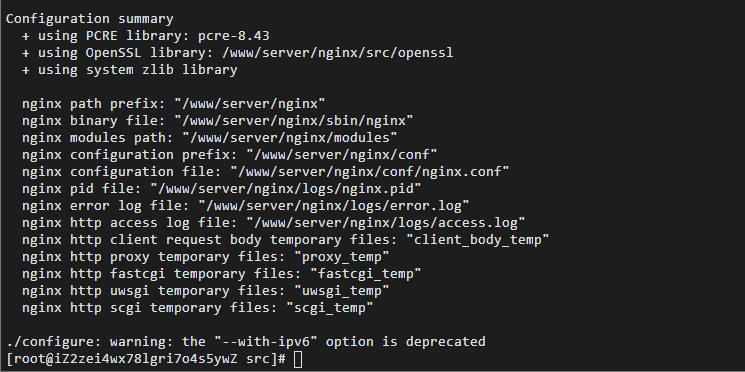The image size is (745, 372).
Task: Click the nginx.conf configuration file path
Action: tap(370, 172)
